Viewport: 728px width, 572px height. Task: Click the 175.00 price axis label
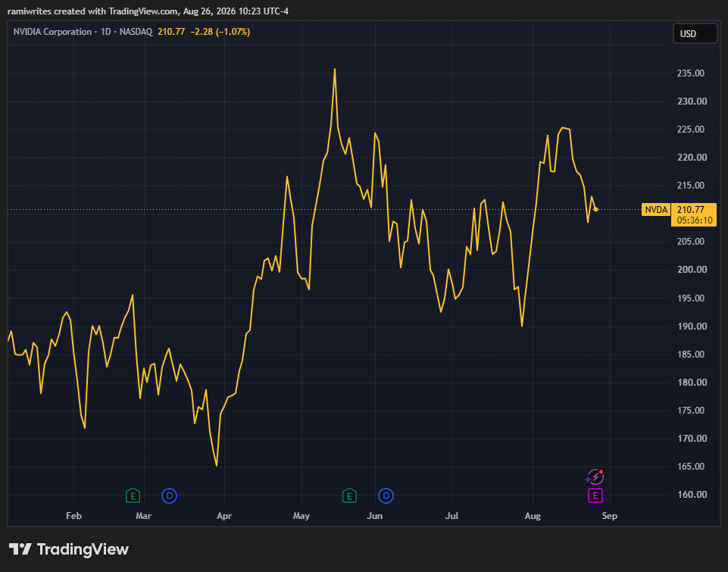pos(691,411)
